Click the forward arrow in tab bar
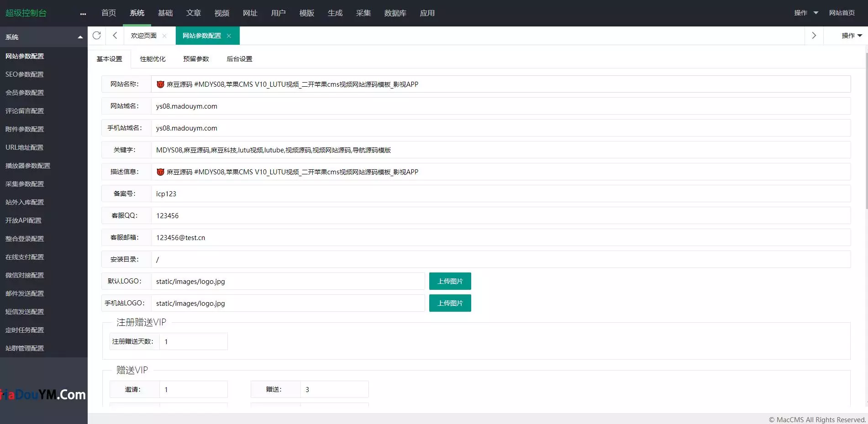 (814, 36)
